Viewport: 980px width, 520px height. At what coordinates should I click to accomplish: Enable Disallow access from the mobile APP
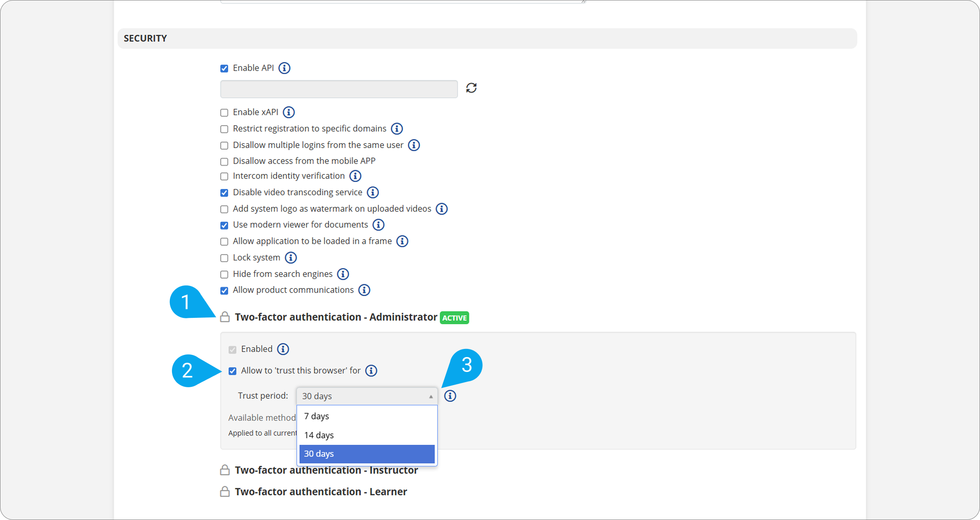(x=224, y=162)
